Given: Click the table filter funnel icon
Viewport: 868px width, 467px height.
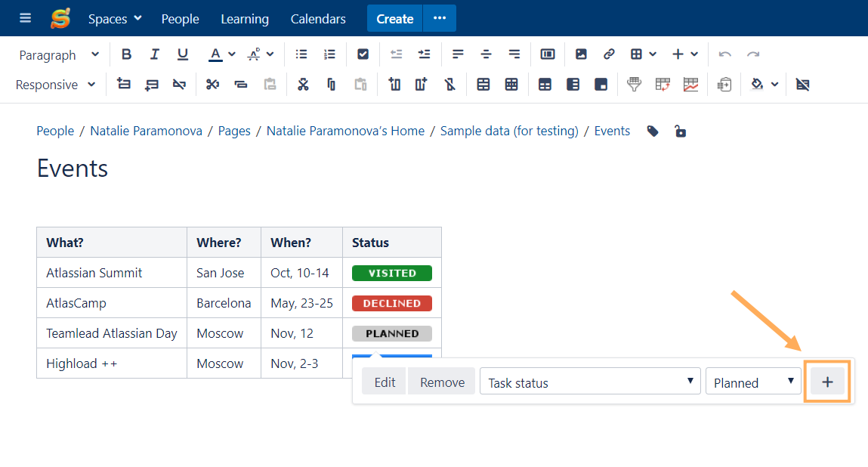Looking at the screenshot, I should pyautogui.click(x=635, y=85).
